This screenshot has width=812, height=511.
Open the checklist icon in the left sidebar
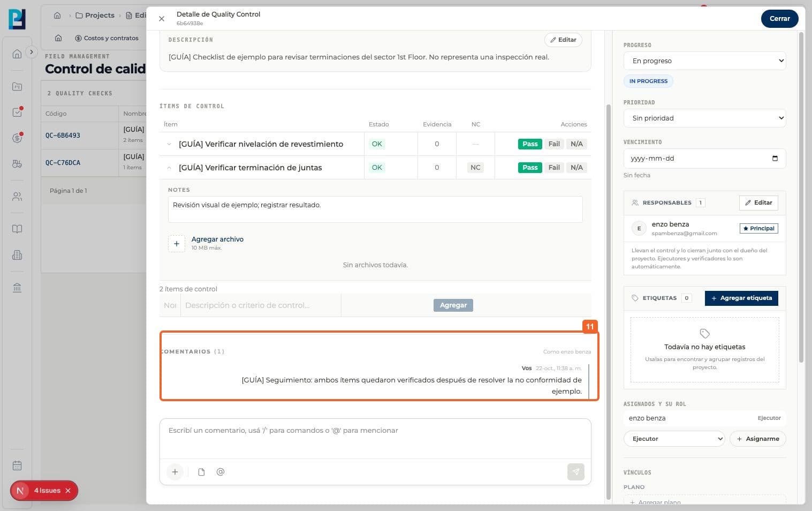tap(17, 112)
